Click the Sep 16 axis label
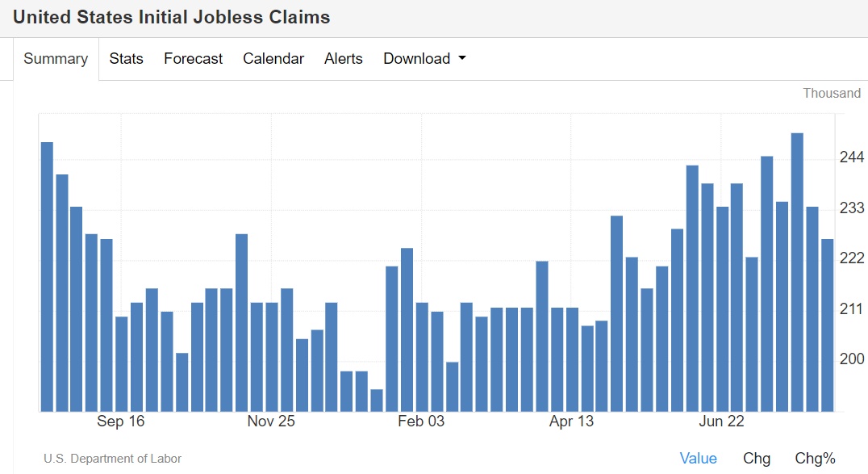Viewport: 868px width, 474px height. [x=121, y=422]
